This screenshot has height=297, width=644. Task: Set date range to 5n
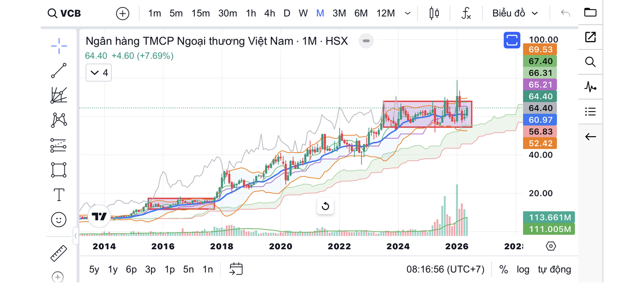click(188, 269)
